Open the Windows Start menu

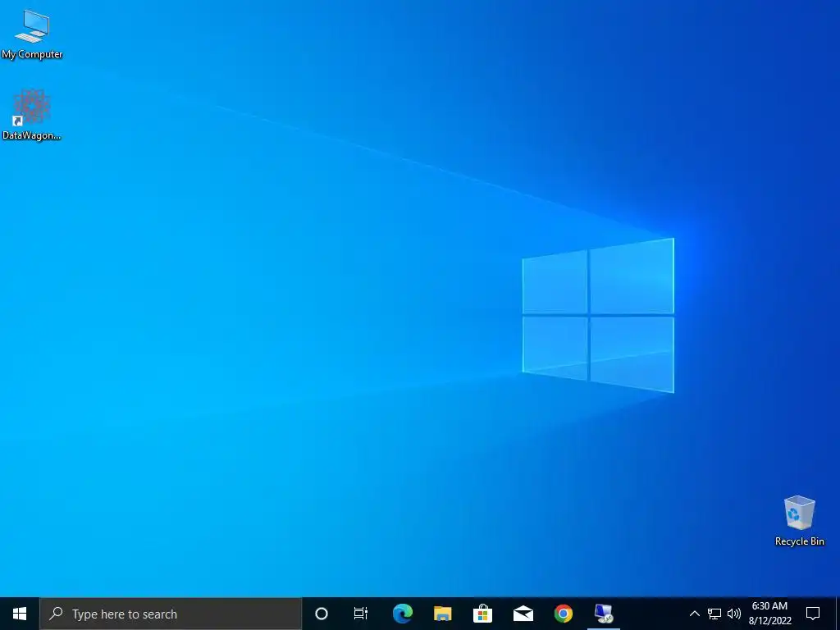pos(20,614)
